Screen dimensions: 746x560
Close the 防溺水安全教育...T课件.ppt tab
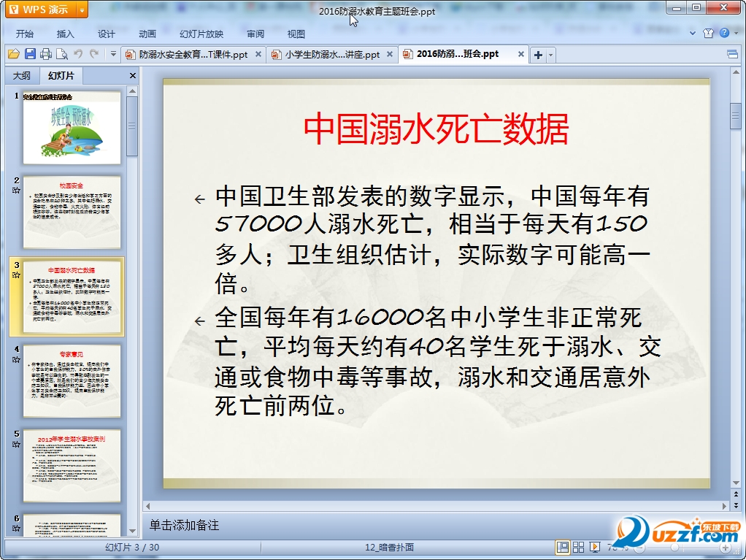(258, 54)
